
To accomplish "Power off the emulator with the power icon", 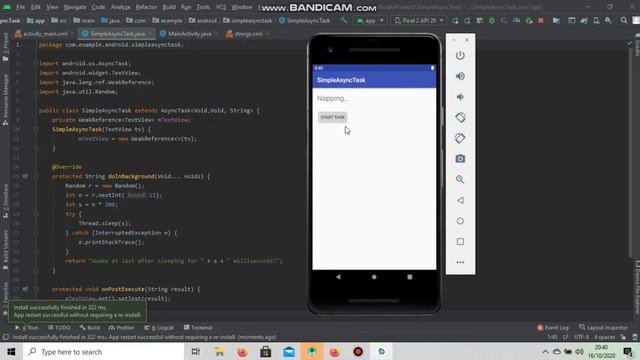I will pyautogui.click(x=460, y=56).
